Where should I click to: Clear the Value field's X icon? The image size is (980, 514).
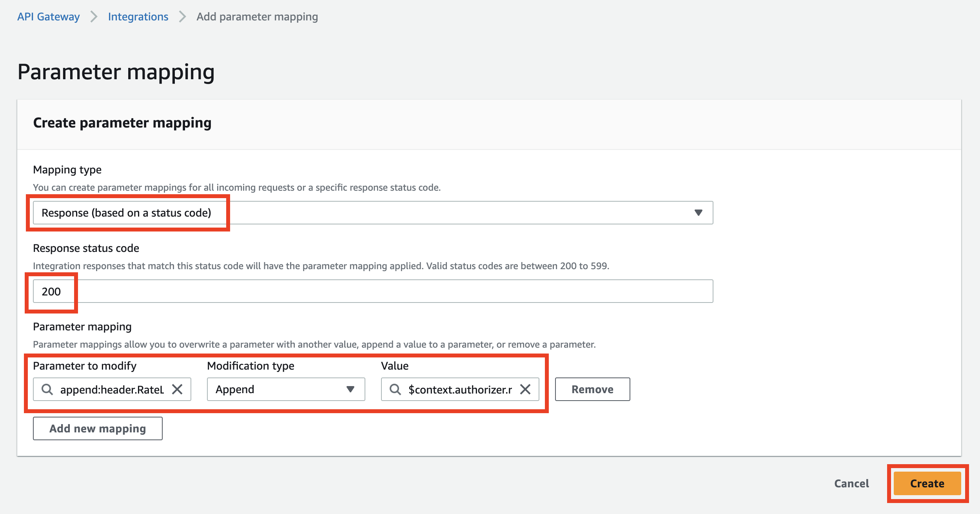click(525, 389)
